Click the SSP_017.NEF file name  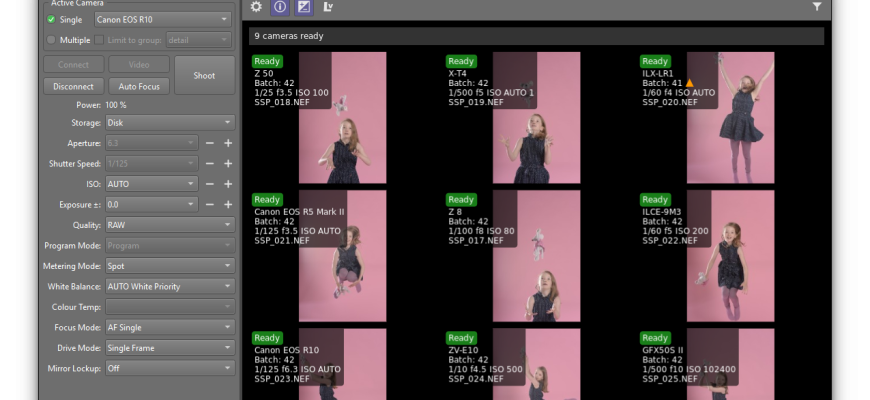coord(476,241)
